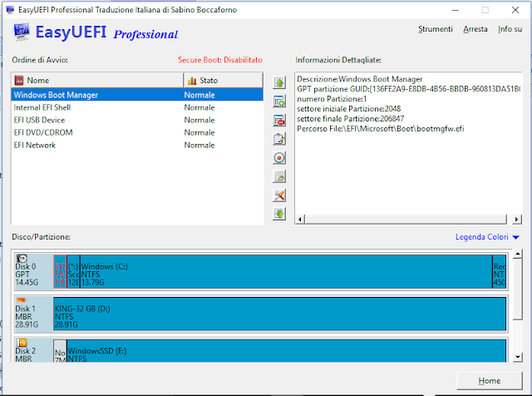Select EFI USB Device entry
The width and height of the screenshot is (532, 396).
tap(137, 120)
